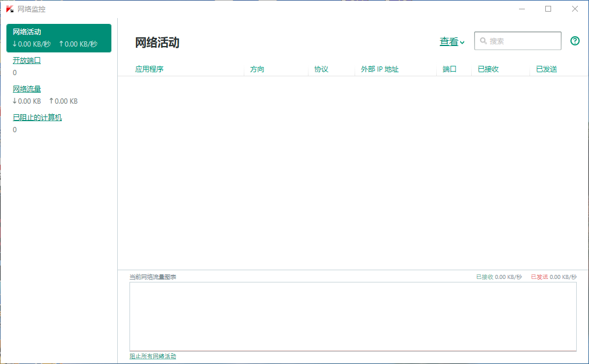
Task: Click the 0 count under 已阻止的计算机
Action: tap(15, 129)
